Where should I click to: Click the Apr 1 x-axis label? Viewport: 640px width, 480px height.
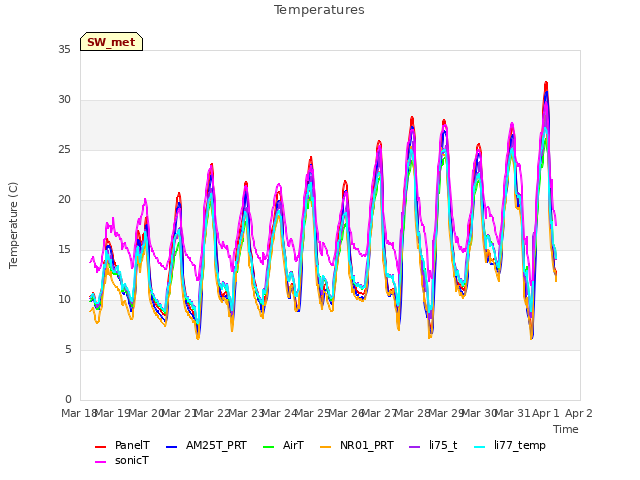pyautogui.click(x=546, y=413)
